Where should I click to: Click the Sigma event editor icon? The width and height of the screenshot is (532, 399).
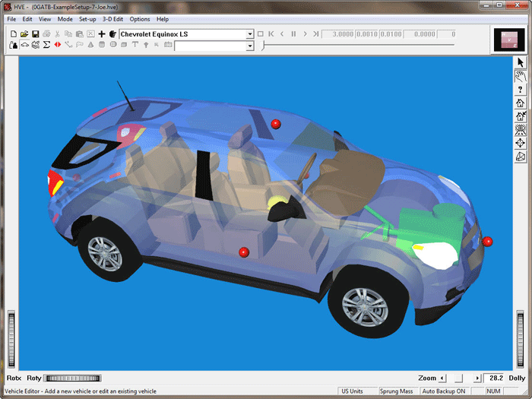click(46, 46)
